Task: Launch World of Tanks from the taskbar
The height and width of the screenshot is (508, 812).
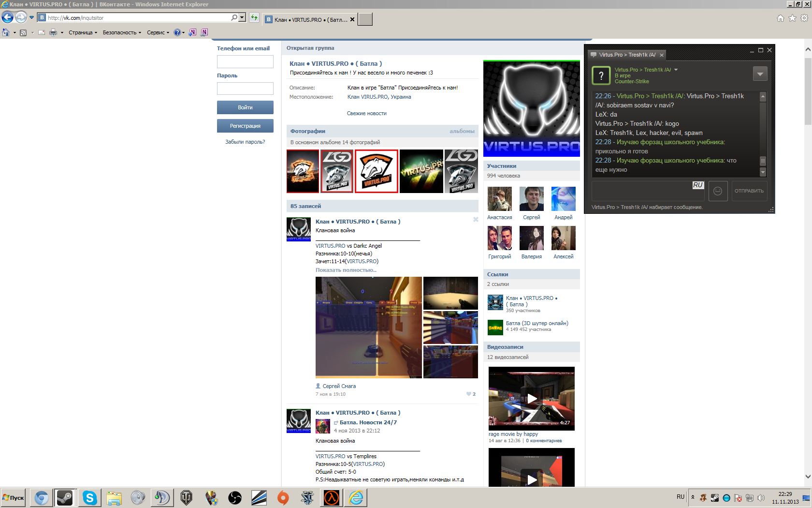Action: [x=186, y=498]
